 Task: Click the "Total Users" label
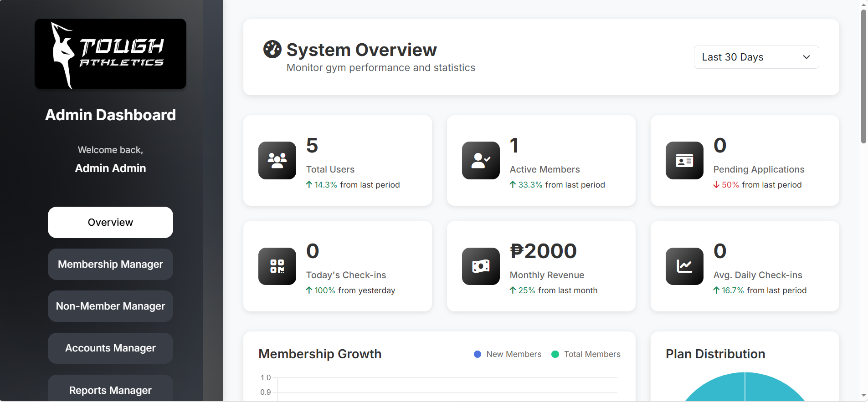coord(330,169)
